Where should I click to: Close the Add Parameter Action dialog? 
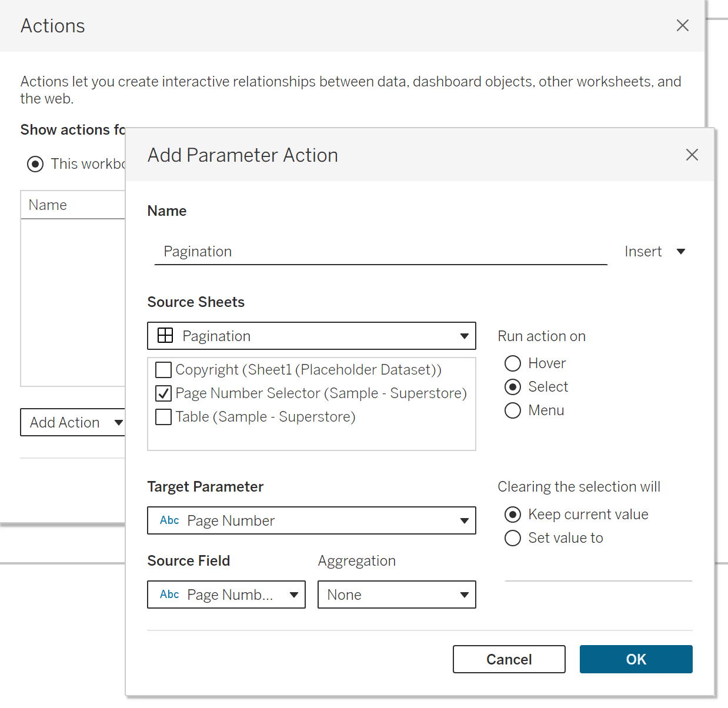pos(692,155)
